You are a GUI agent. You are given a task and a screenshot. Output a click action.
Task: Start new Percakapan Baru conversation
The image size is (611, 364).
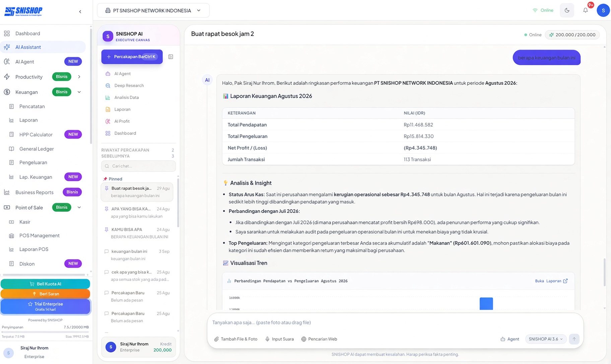click(132, 57)
